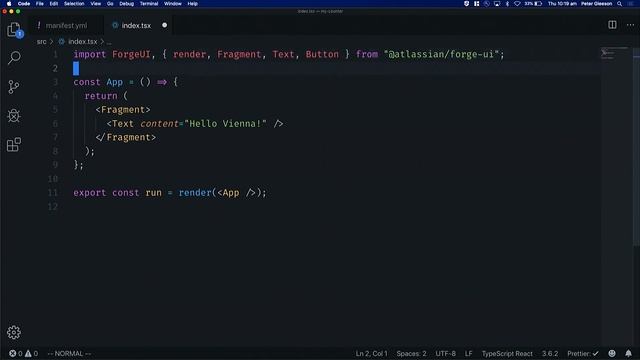
Task: Click Ln 2, Col 1 in the status bar
Action: tap(371, 353)
